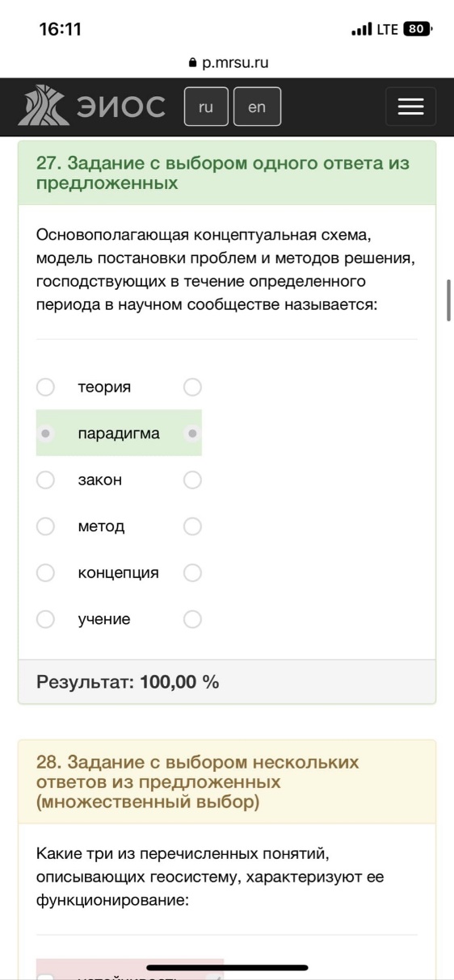Viewport: 454px width, 980px height.
Task: Tap the home indicator bar at bottom
Action: (x=227, y=967)
